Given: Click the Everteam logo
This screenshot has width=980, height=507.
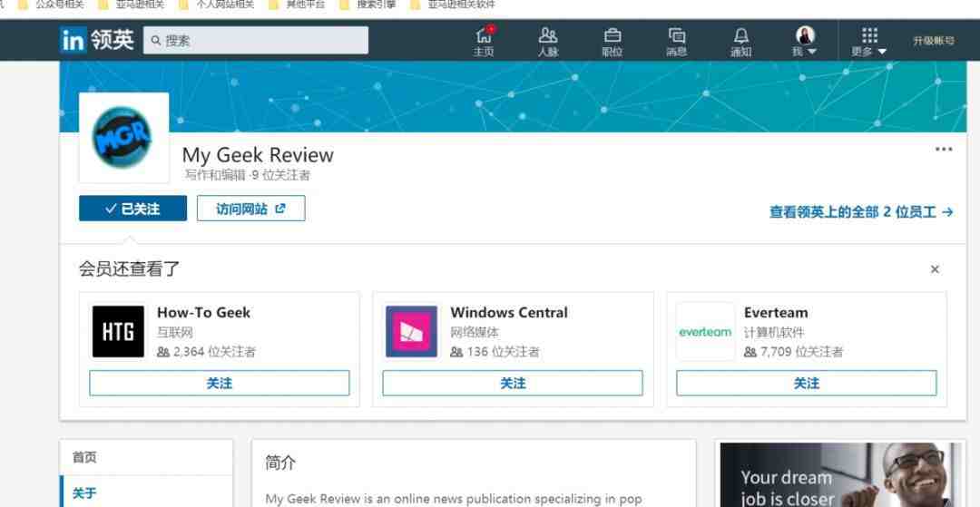Looking at the screenshot, I should [x=705, y=332].
